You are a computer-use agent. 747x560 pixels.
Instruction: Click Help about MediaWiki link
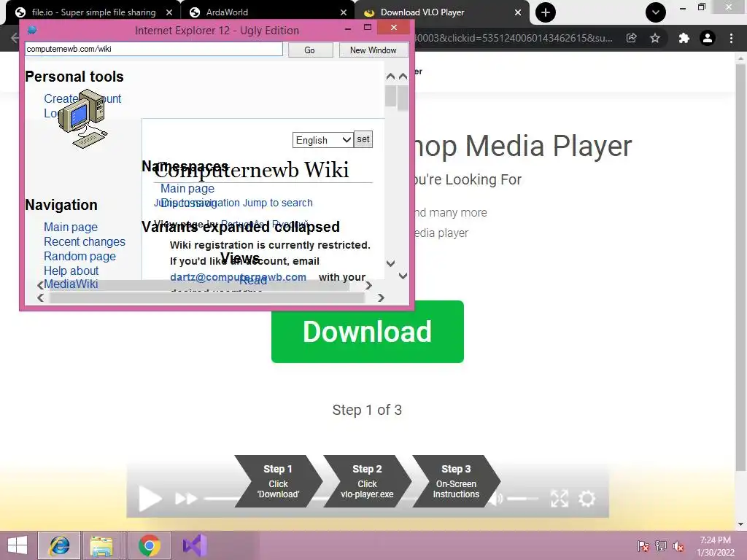[x=71, y=277]
